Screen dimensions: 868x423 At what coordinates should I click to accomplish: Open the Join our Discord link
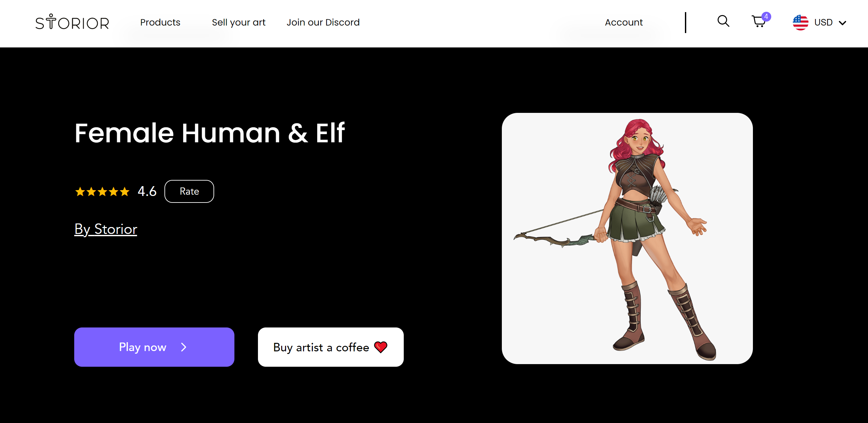click(x=323, y=22)
